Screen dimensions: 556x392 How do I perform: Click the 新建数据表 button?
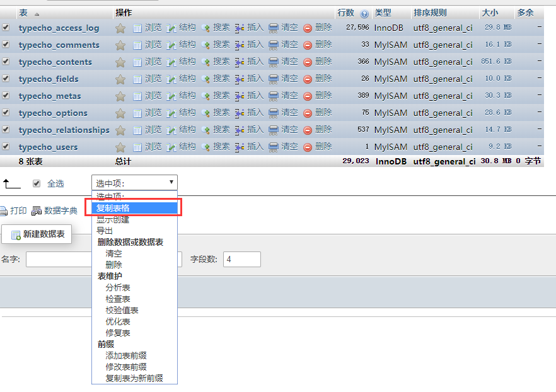pyautogui.click(x=37, y=234)
